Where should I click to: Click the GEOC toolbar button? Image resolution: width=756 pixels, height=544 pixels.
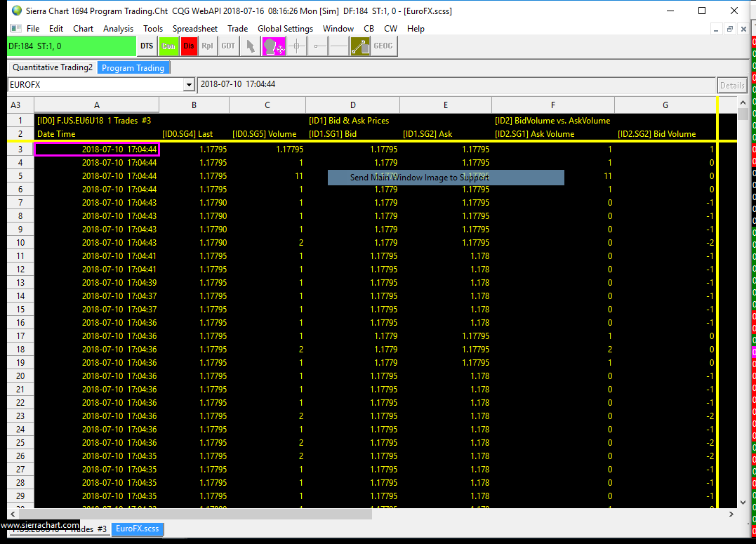coord(383,46)
